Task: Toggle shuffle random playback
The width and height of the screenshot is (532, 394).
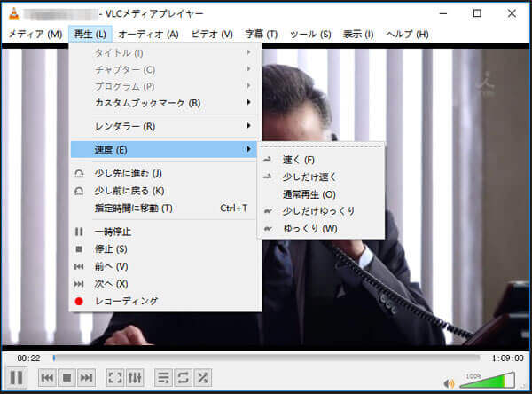Action: point(203,378)
